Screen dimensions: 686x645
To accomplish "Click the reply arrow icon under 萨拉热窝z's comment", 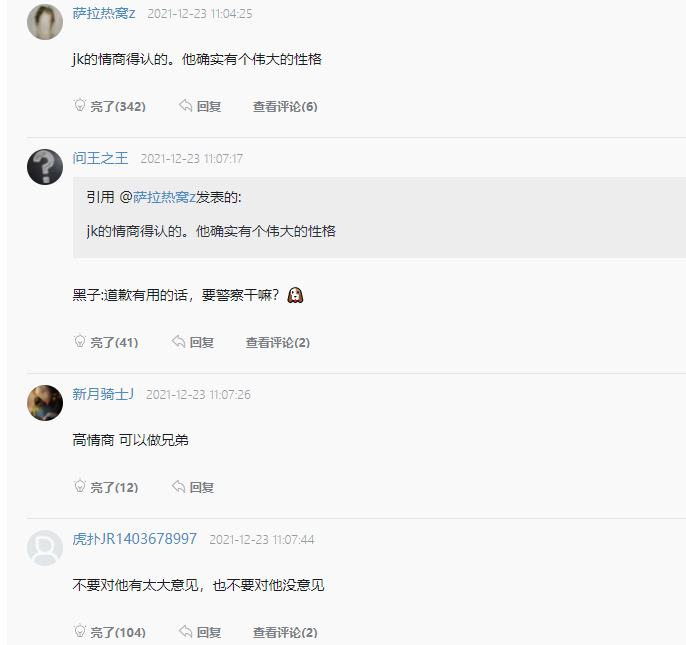I will point(185,106).
